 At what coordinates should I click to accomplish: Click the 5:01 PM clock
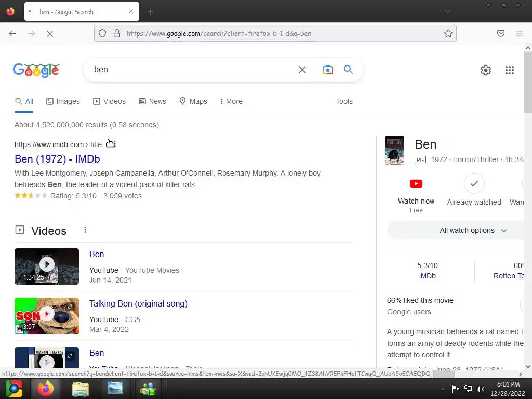pos(508,384)
